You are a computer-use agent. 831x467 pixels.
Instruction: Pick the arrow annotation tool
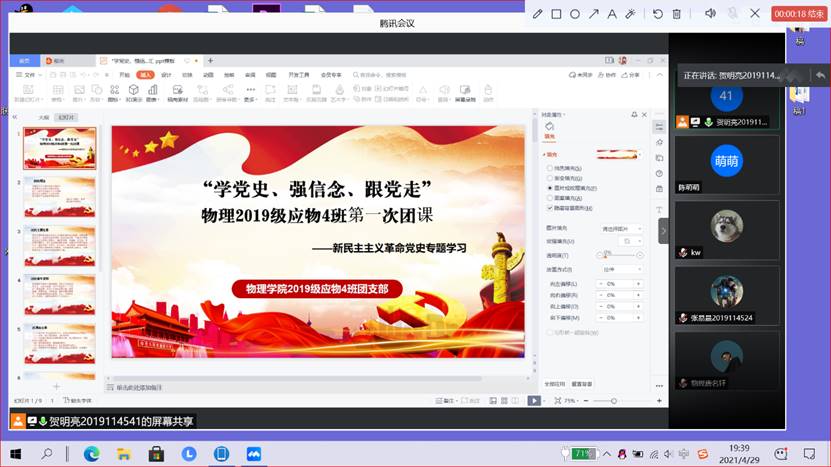click(594, 14)
